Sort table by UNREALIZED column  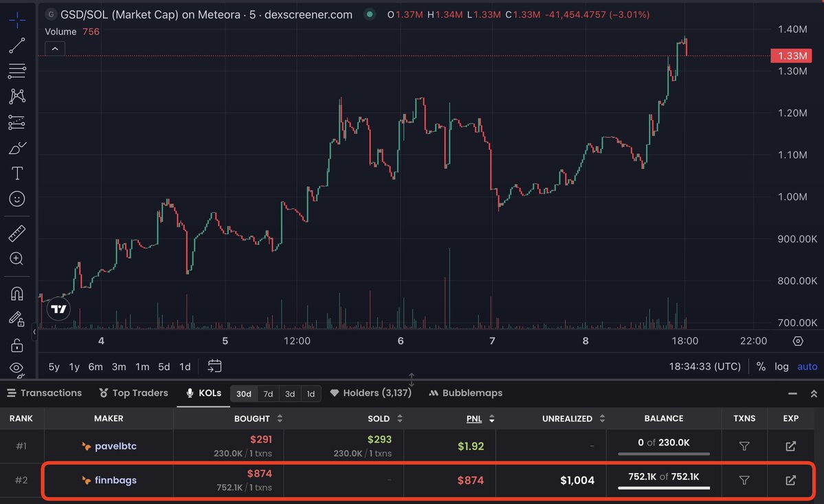(573, 418)
